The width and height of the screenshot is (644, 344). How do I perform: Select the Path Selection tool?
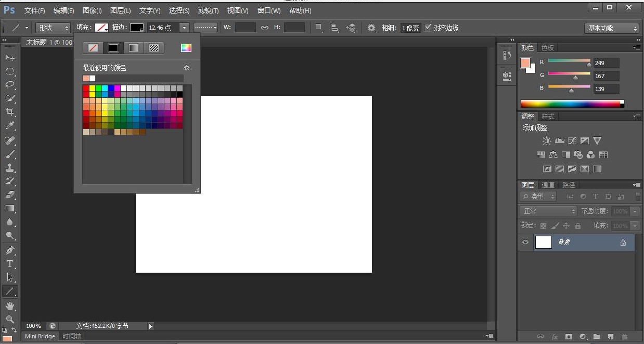10,277
